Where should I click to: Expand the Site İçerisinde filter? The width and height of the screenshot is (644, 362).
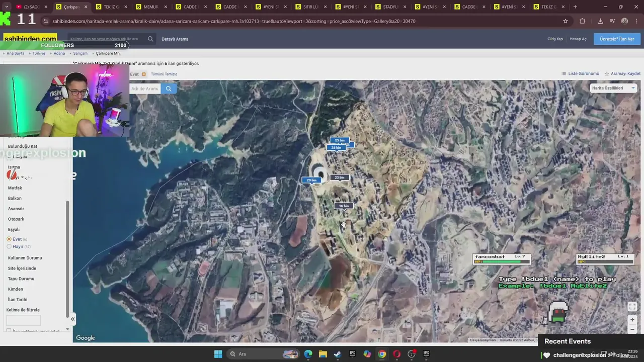tap(22, 268)
